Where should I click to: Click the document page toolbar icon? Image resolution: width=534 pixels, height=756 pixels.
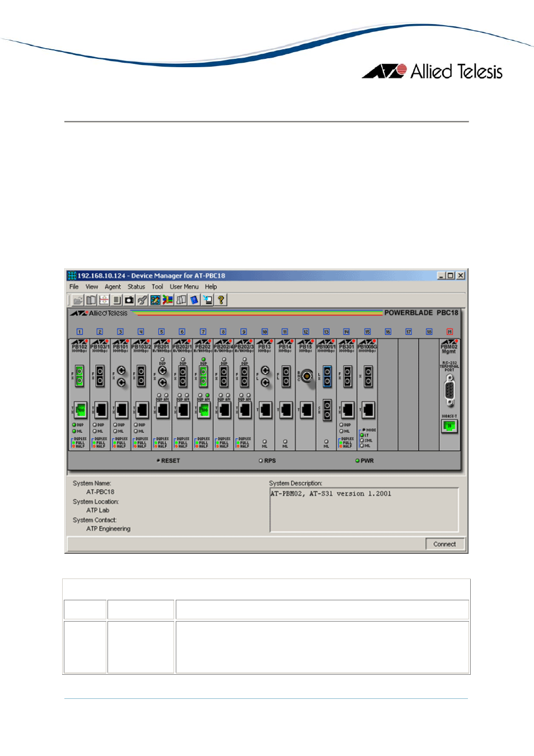click(x=117, y=300)
